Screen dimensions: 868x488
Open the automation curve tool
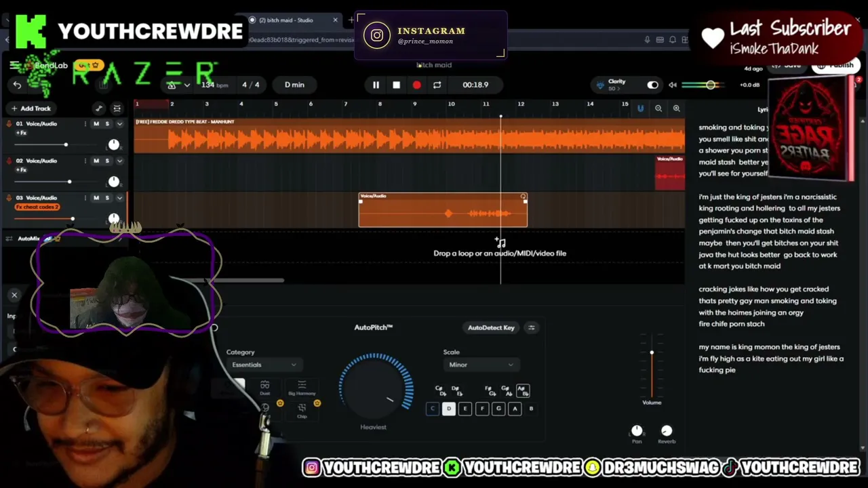(x=99, y=108)
